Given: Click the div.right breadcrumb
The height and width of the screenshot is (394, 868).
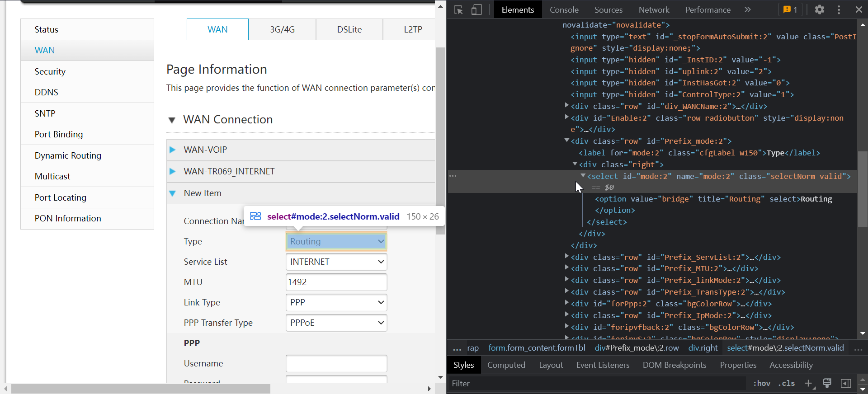Looking at the screenshot, I should tap(703, 348).
